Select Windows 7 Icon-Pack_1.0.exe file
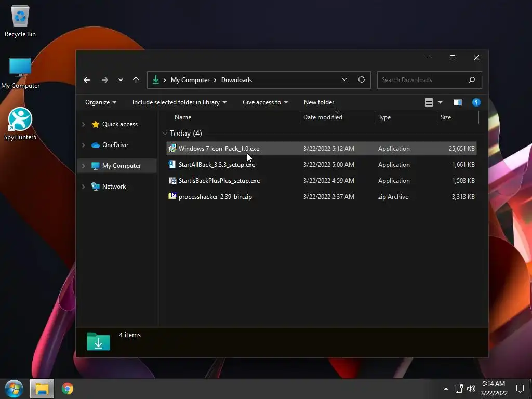The height and width of the screenshot is (399, 532). 321,149
